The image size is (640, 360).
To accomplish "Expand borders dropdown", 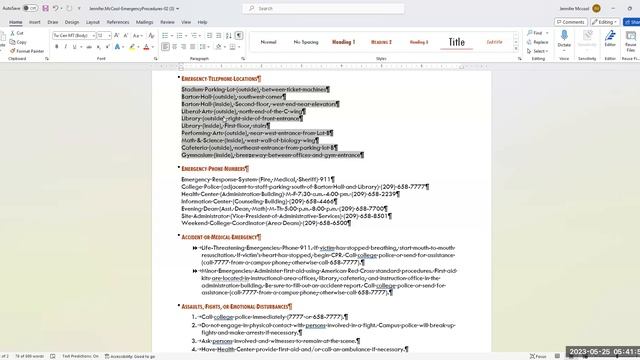I will [x=239, y=47].
